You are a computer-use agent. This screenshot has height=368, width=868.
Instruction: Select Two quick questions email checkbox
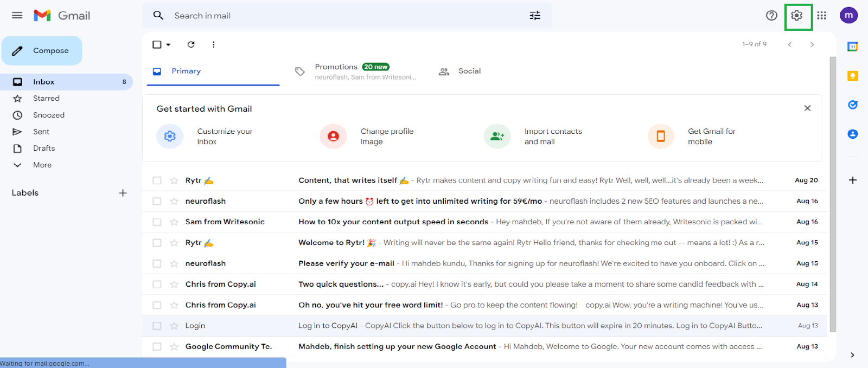click(157, 284)
